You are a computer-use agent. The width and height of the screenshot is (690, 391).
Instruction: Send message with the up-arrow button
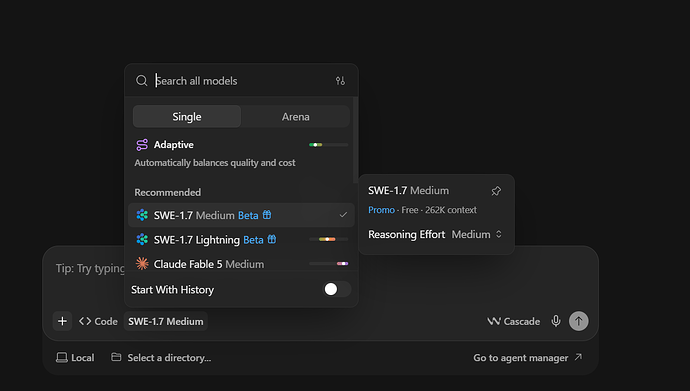pyautogui.click(x=579, y=321)
